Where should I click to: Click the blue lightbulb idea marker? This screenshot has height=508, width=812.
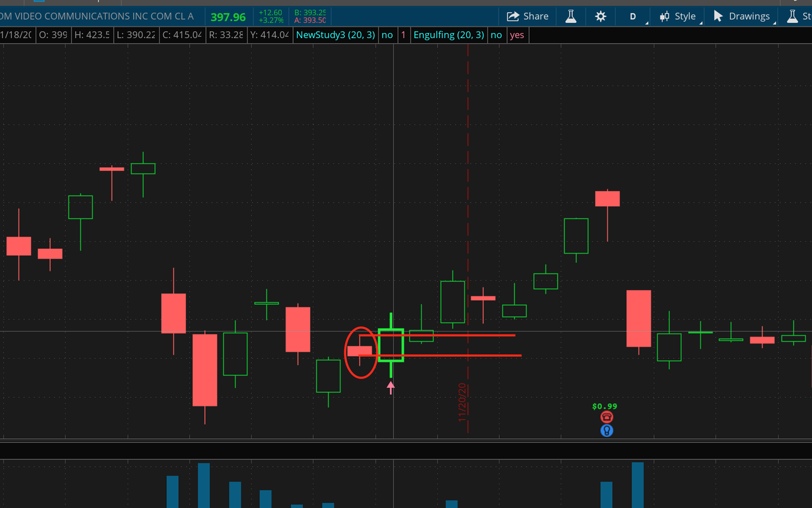pos(607,431)
